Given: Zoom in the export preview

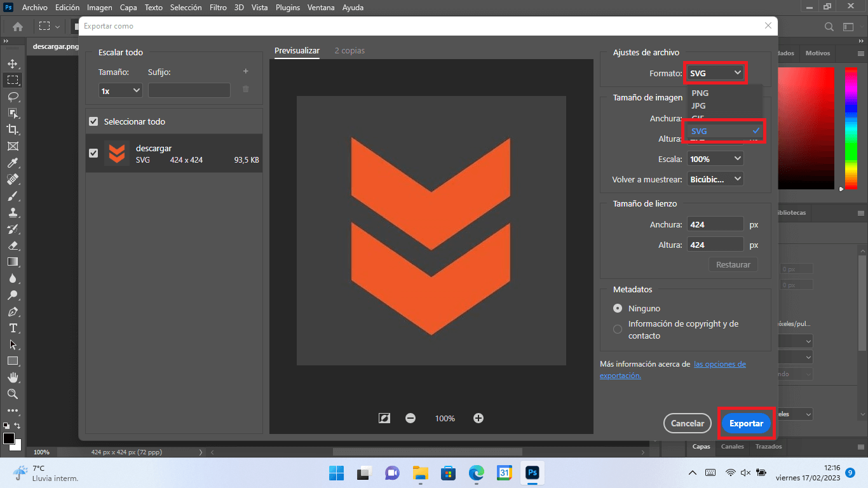Looking at the screenshot, I should (478, 418).
